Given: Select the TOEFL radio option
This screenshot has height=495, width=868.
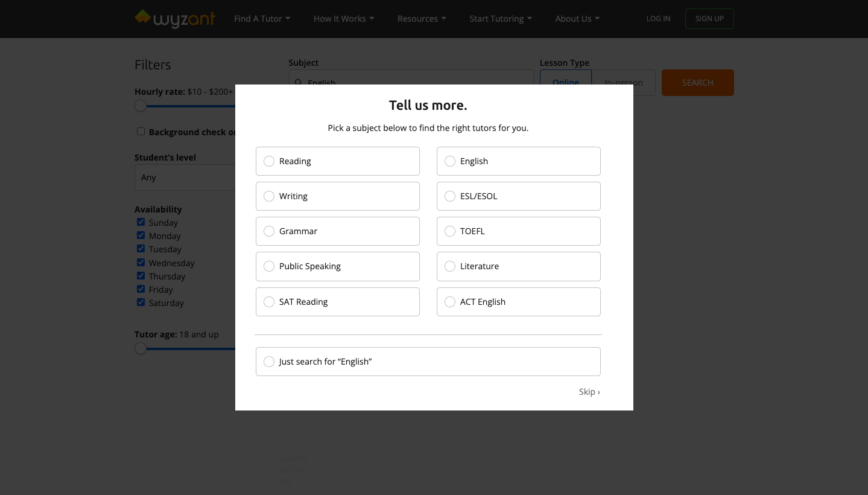Looking at the screenshot, I should 450,231.
